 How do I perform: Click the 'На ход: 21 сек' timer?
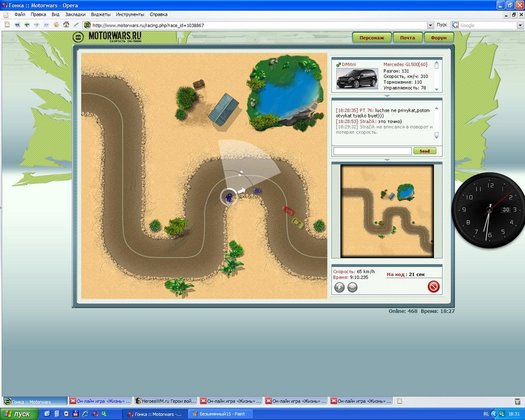tap(405, 274)
